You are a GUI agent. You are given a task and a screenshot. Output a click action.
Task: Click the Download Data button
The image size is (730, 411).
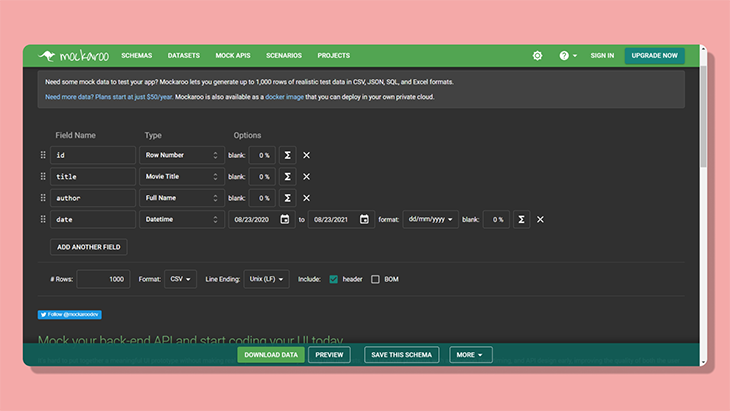click(271, 355)
